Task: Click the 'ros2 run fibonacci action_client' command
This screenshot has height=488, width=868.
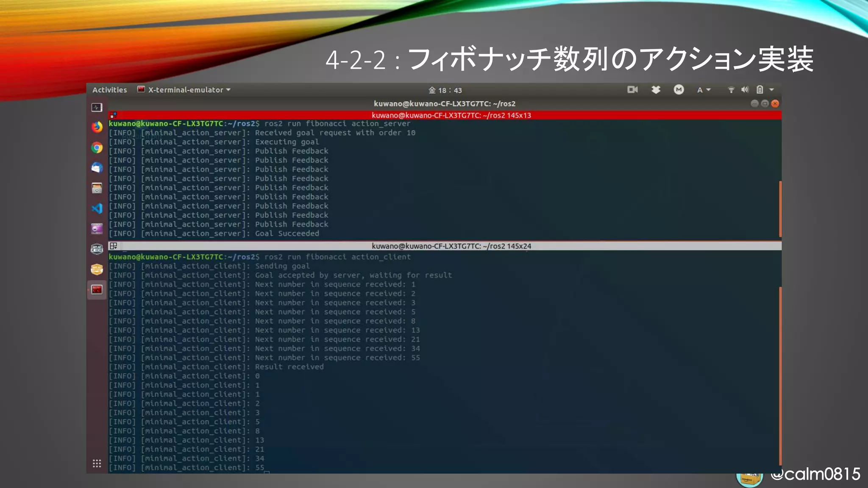Action: point(337,257)
